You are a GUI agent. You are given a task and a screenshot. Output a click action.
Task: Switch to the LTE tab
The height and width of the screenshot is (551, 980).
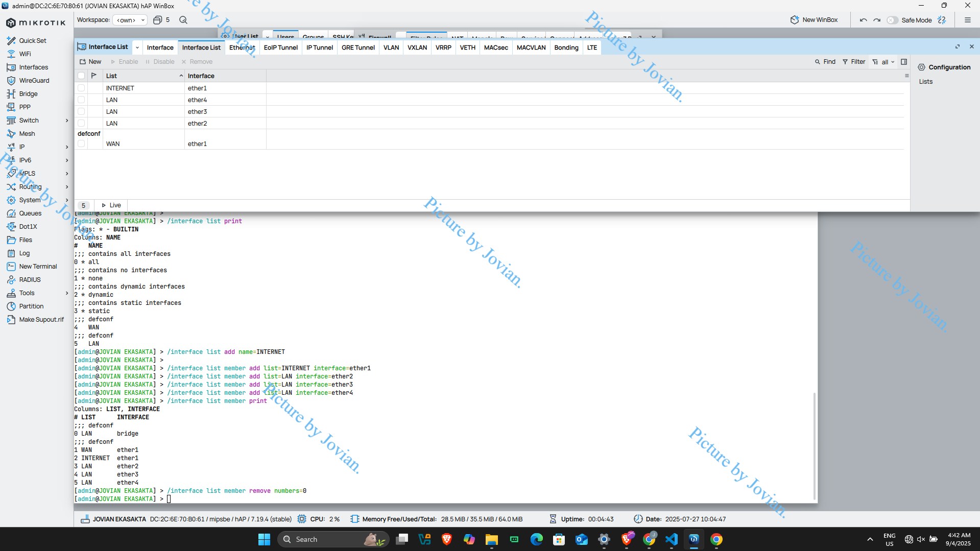click(x=592, y=47)
